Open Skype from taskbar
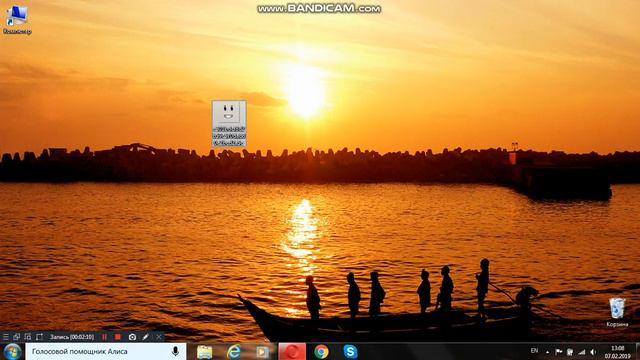This screenshot has height=360, width=640. [350, 351]
